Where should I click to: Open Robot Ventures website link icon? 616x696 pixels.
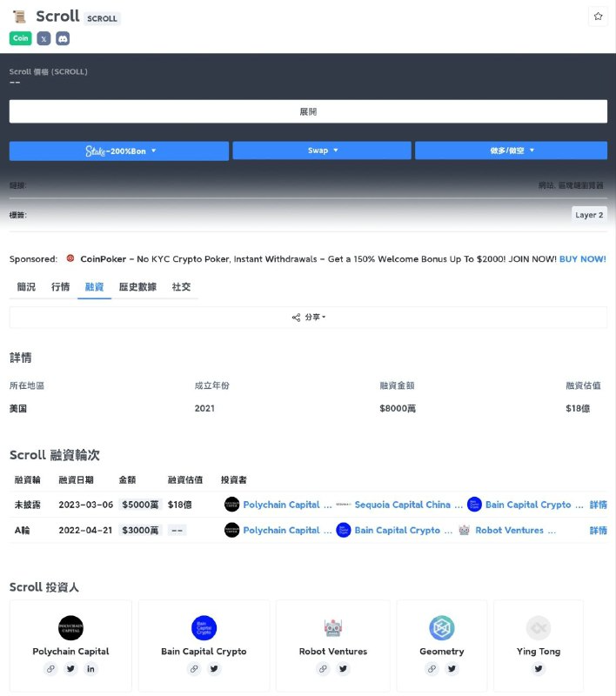click(323, 668)
